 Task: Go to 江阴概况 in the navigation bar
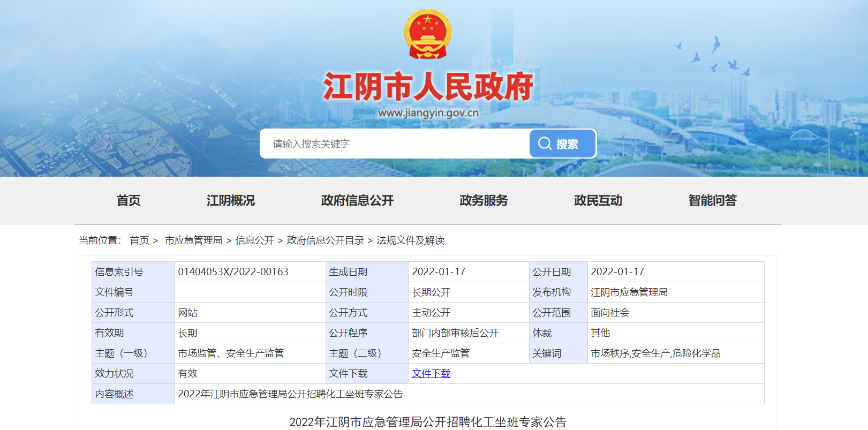tap(231, 200)
